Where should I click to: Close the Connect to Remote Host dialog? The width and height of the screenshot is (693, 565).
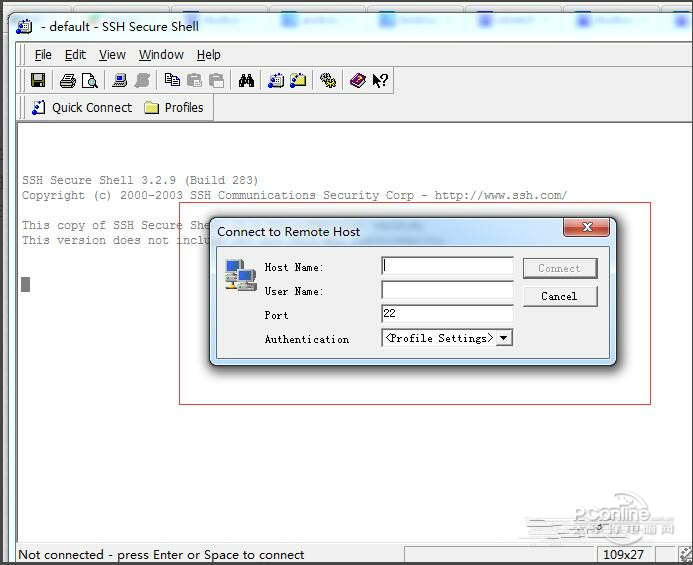586,227
